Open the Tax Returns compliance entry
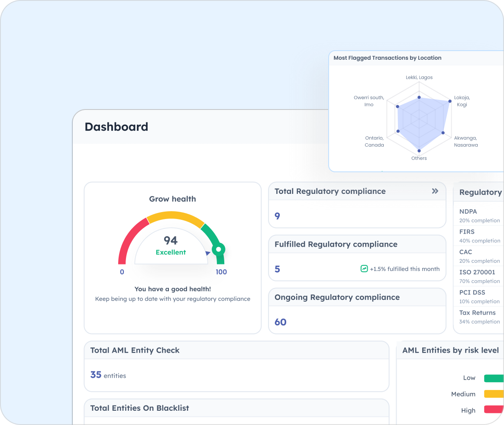The height and width of the screenshot is (425, 504). (477, 312)
